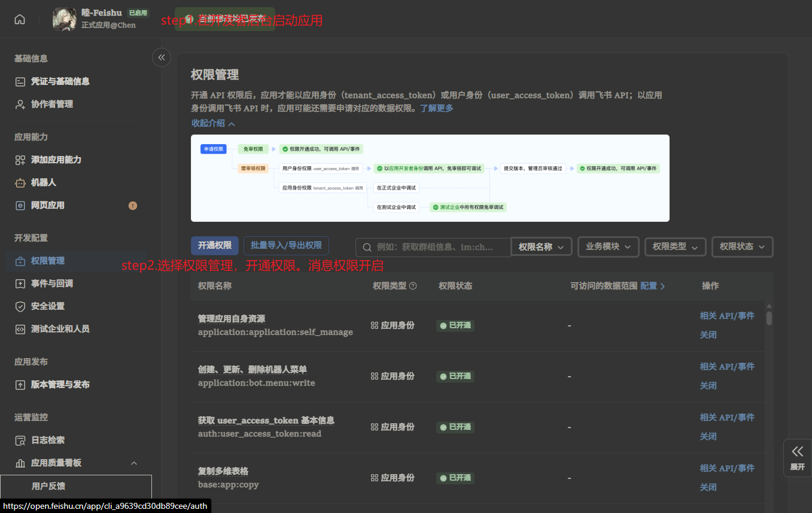Viewport: 812px width, 513px height.
Task: Click the 应用质量看板 chart icon
Action: 20,463
